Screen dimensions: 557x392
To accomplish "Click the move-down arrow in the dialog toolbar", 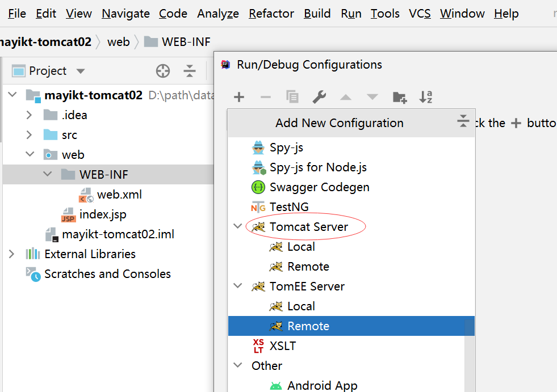I will tap(372, 97).
